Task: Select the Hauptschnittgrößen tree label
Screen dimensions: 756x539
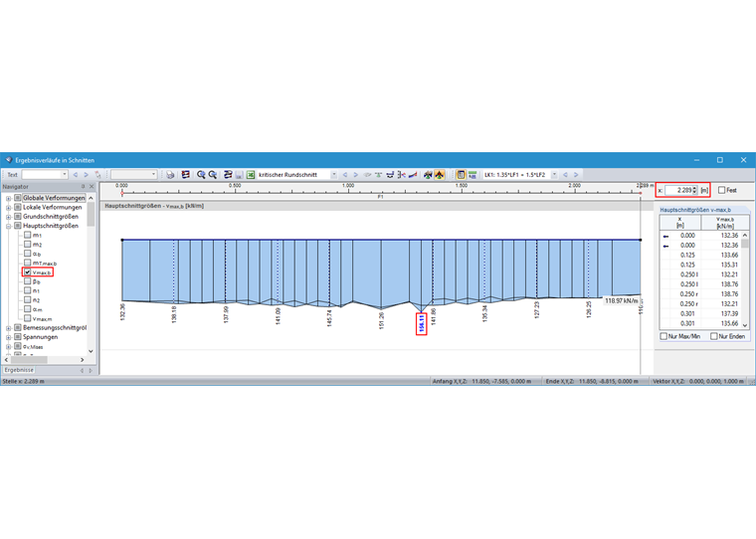Action: pos(50,226)
